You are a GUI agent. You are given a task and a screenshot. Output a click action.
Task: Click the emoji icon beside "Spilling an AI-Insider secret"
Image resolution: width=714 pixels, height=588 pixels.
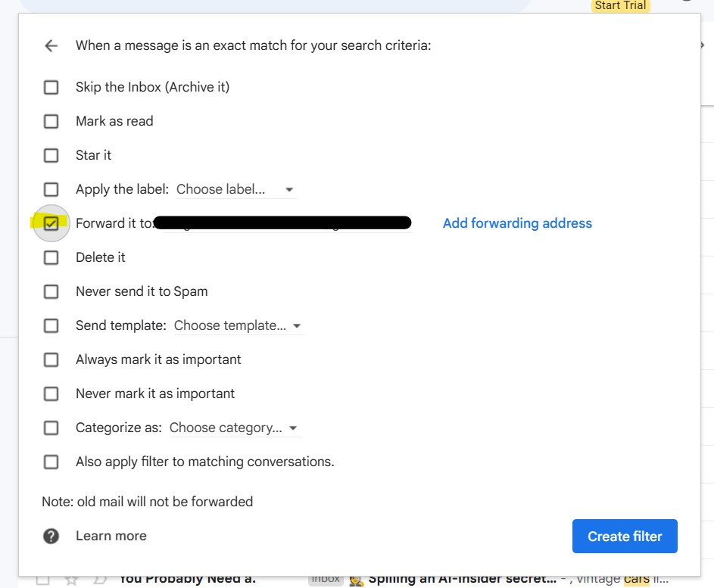[356, 578]
